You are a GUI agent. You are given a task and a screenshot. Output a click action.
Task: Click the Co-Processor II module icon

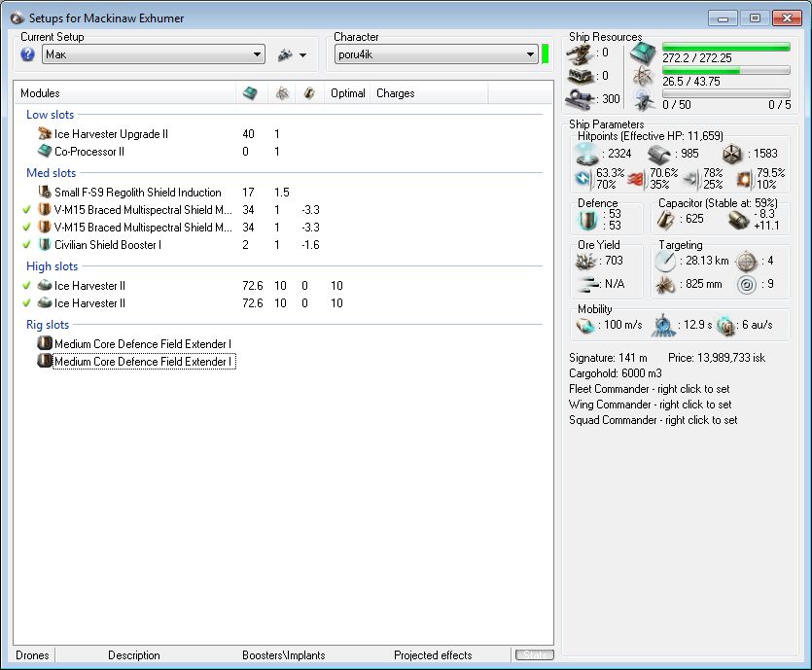coord(45,151)
